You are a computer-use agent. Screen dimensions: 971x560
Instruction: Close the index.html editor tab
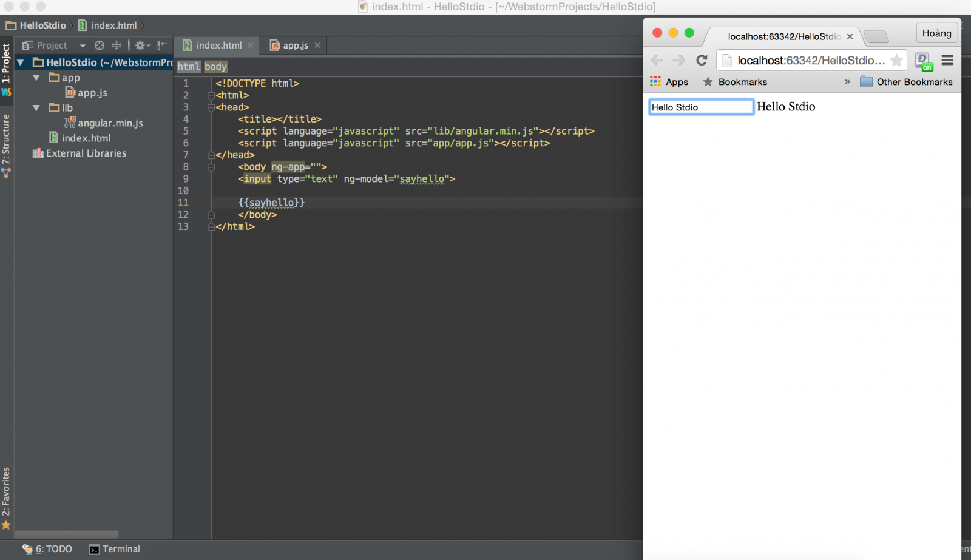tap(251, 46)
